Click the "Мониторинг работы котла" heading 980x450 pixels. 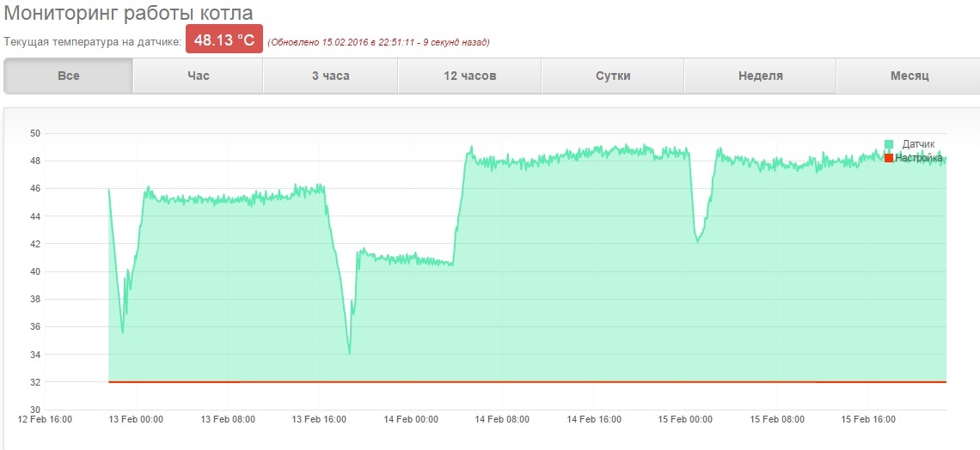coord(129,12)
